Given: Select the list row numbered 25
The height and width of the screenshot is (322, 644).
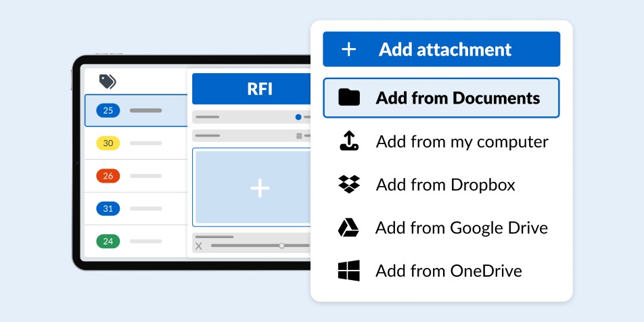Looking at the screenshot, I should pyautogui.click(x=135, y=110).
